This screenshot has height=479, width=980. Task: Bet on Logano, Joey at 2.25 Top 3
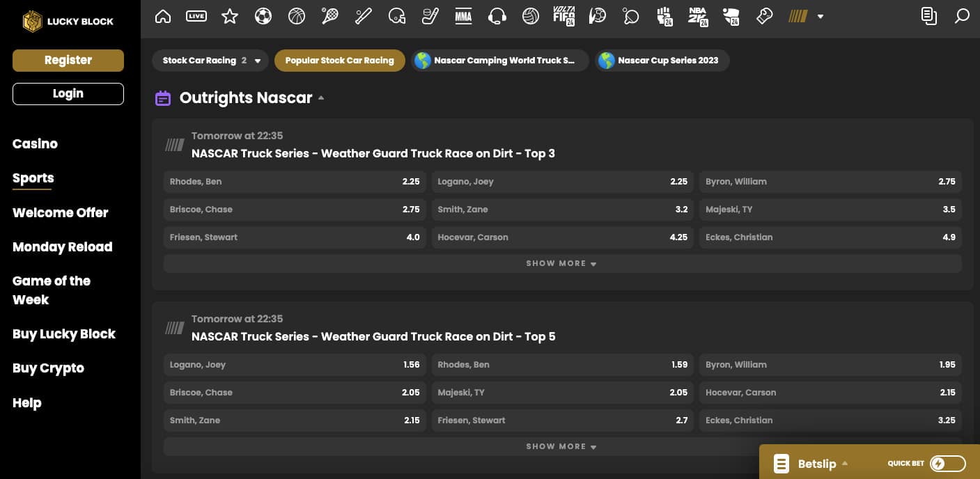pyautogui.click(x=563, y=182)
